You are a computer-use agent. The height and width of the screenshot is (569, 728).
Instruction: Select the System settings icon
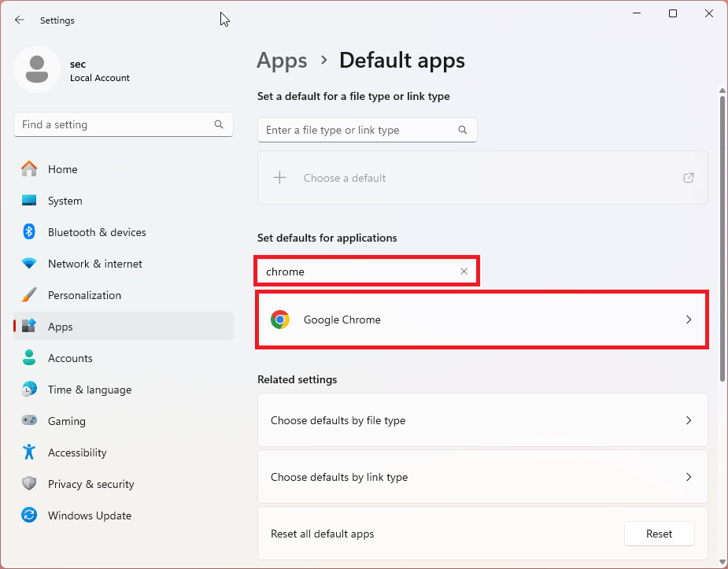click(30, 201)
